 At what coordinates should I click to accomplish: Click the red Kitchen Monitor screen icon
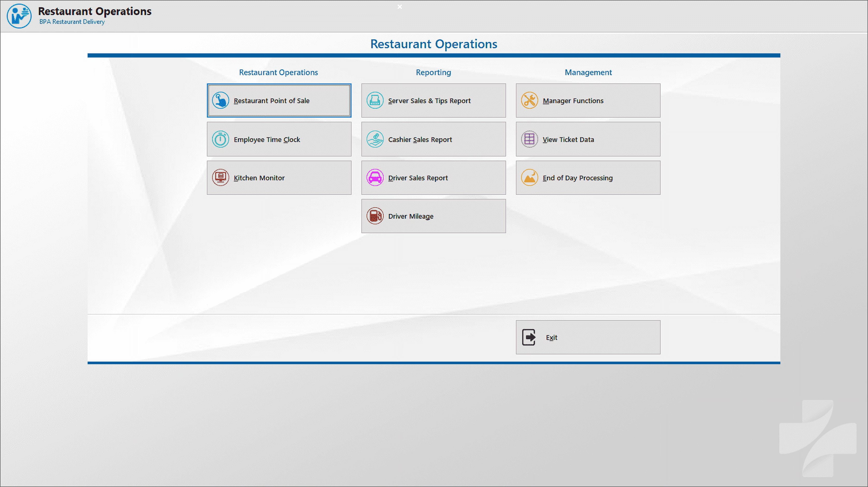[x=220, y=177]
